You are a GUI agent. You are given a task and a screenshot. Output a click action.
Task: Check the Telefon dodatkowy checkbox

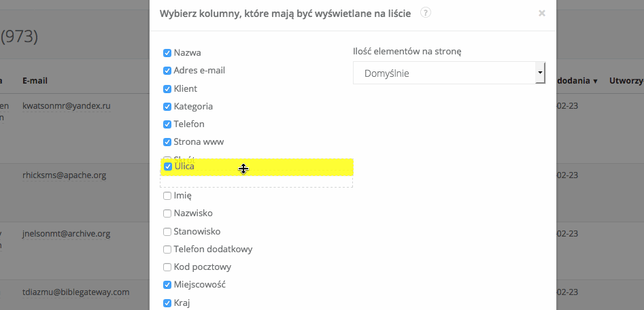[x=167, y=249]
